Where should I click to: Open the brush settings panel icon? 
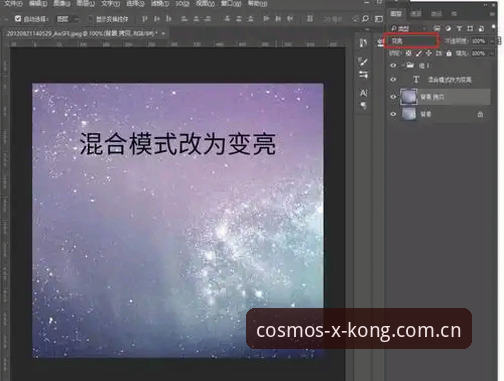[363, 74]
